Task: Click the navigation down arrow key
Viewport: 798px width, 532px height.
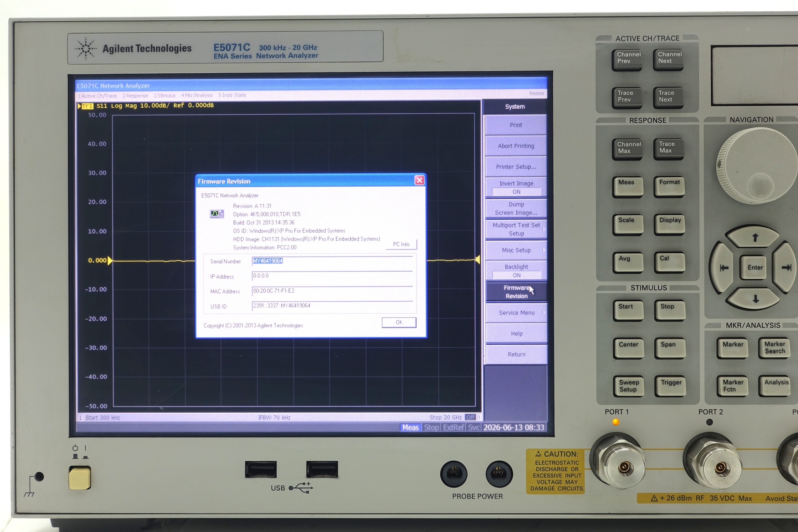Action: 755,299
